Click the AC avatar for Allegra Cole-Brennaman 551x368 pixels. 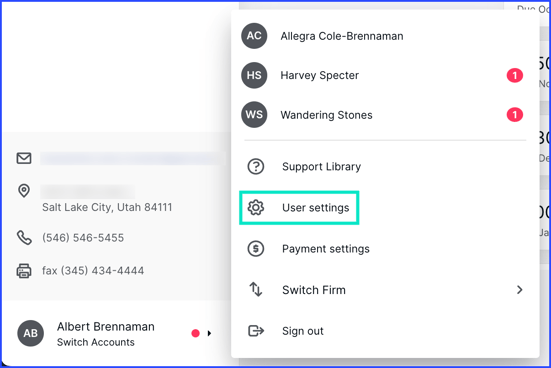pyautogui.click(x=254, y=36)
